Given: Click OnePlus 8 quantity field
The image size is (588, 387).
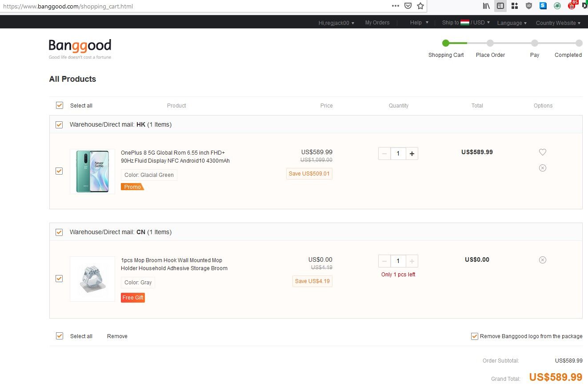Looking at the screenshot, I should point(398,154).
